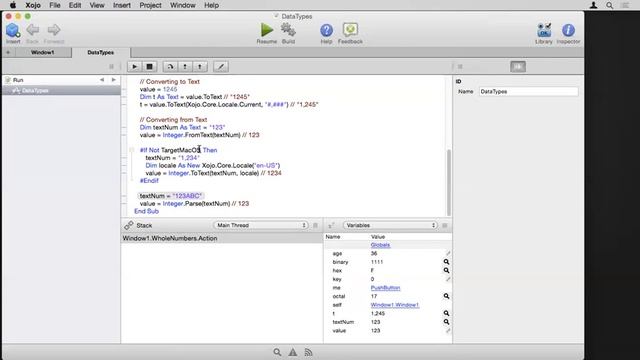Click the magnifier icon for binary variable
The height and width of the screenshot is (360, 640).
pos(446,262)
